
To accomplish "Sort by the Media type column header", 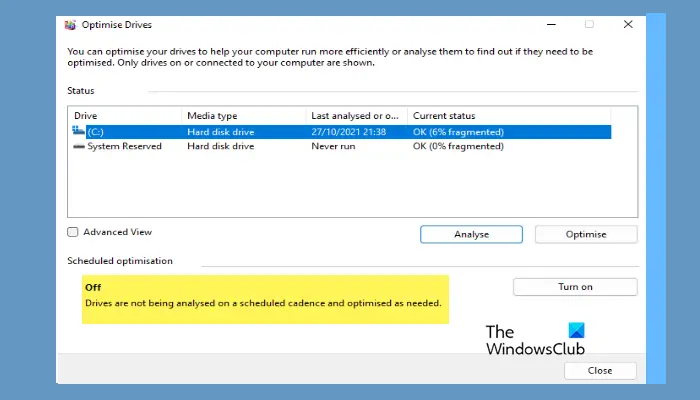I will pyautogui.click(x=244, y=116).
